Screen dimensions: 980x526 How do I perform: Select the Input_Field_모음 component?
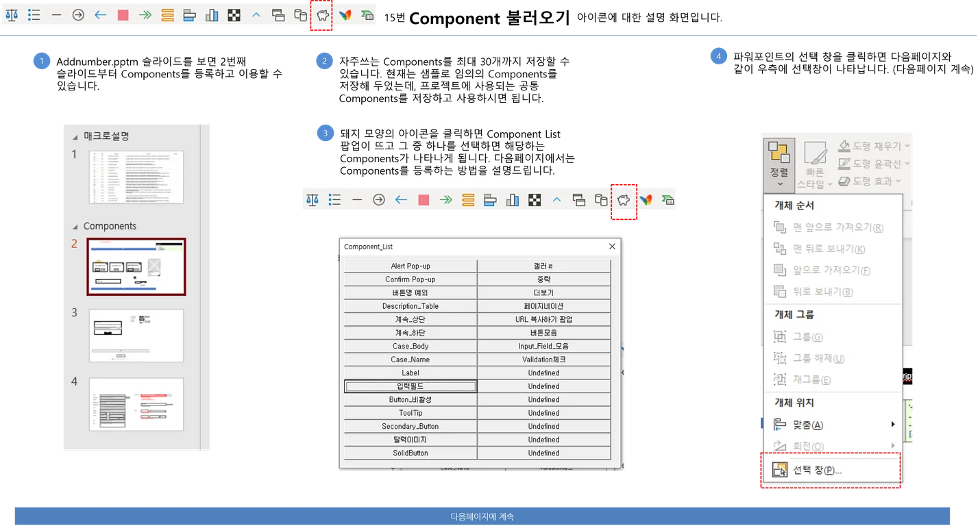(543, 346)
